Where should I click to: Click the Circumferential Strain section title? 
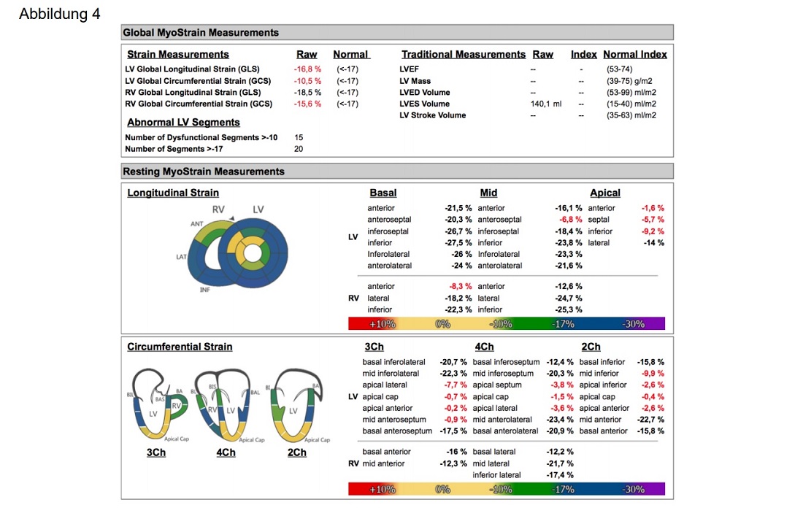[x=180, y=347]
